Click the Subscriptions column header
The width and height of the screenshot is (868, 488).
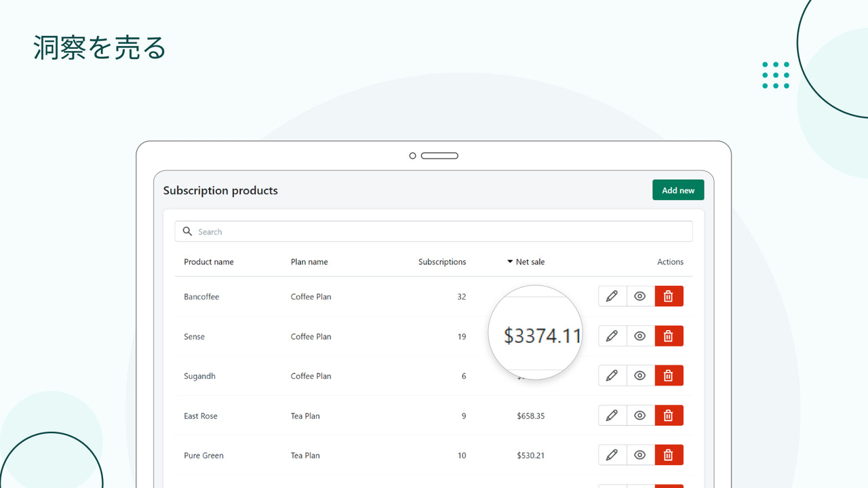(442, 262)
